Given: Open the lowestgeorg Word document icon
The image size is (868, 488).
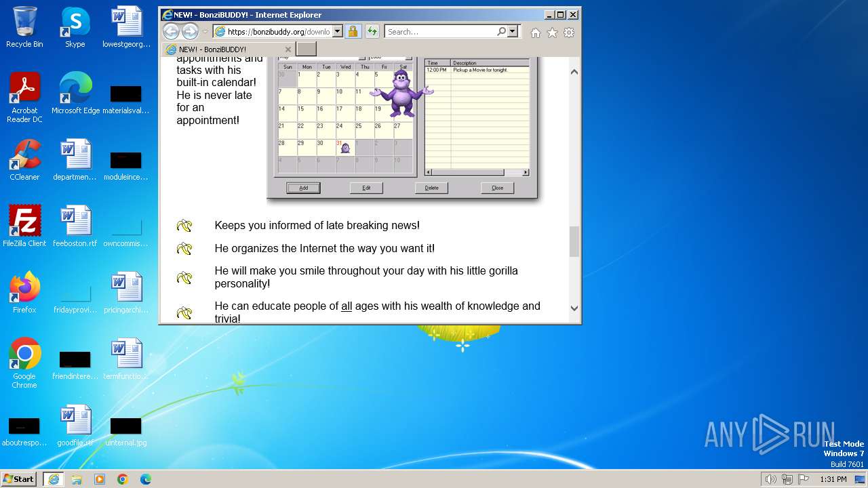Looking at the screenshot, I should point(126,26).
